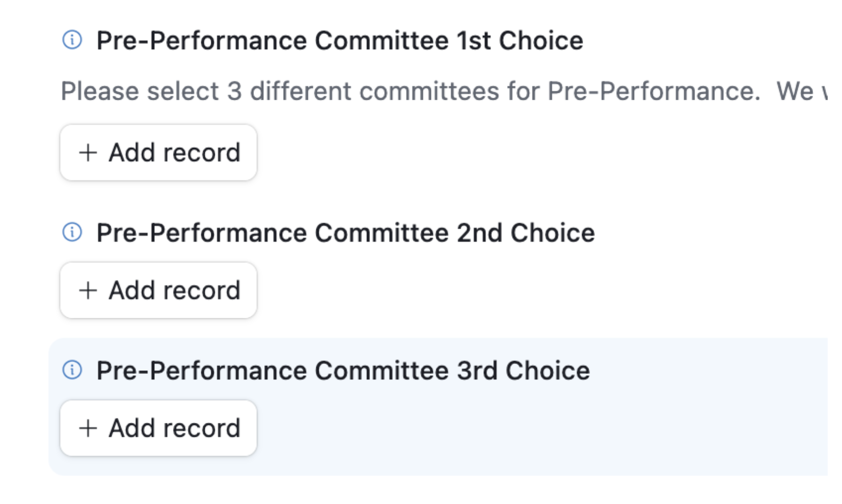842x504 pixels.
Task: Add record for Committee 2nd Choice
Action: pos(158,290)
